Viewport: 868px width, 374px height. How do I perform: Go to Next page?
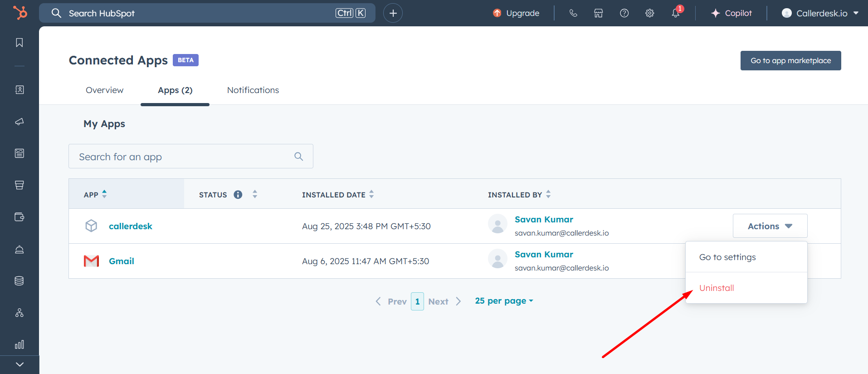pyautogui.click(x=444, y=301)
